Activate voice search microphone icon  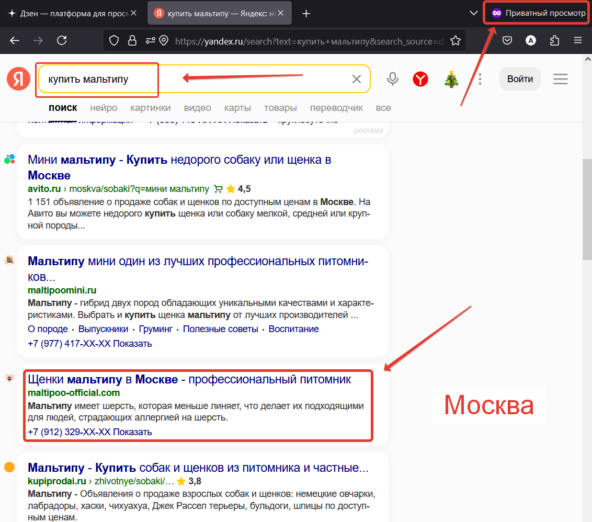393,79
